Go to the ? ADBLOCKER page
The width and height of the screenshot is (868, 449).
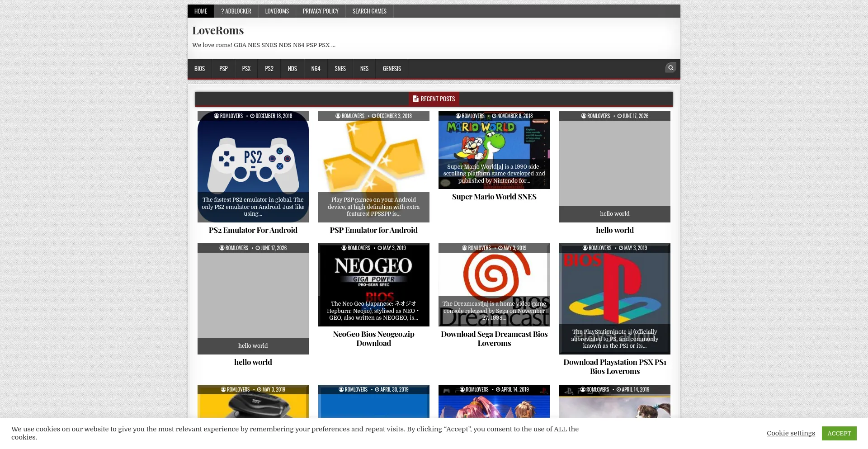[236, 11]
